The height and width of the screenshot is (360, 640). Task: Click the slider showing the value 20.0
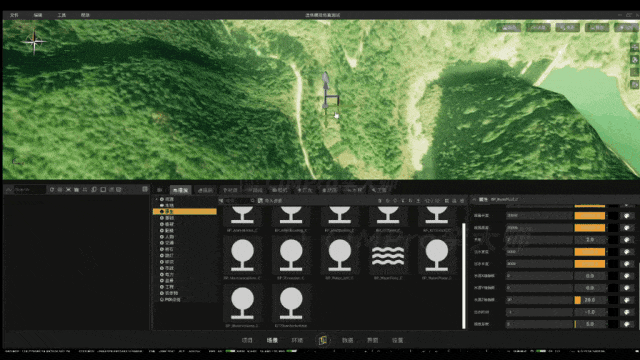click(590, 300)
